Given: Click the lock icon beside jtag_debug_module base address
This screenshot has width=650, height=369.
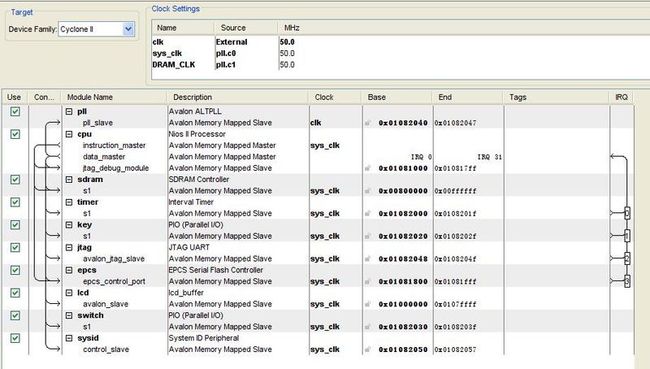Looking at the screenshot, I should pos(367,168).
